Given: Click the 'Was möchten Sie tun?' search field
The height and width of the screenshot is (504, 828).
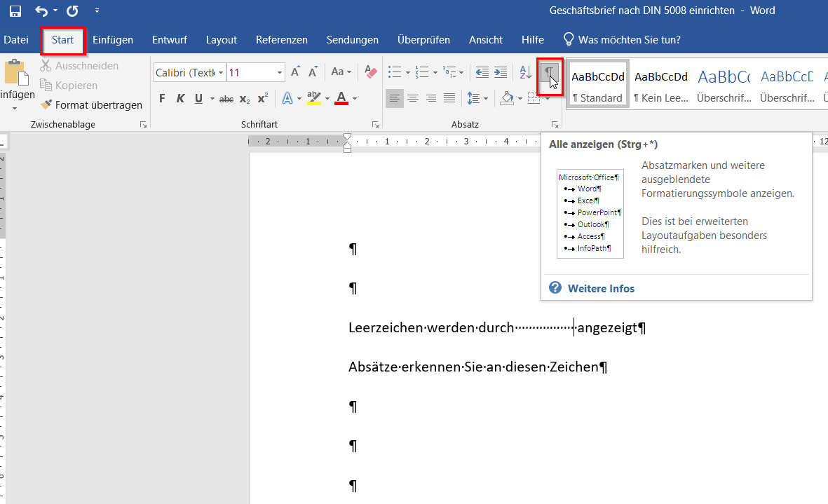Looking at the screenshot, I should [629, 40].
